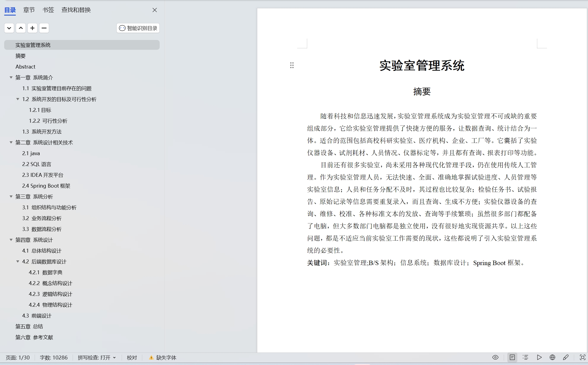Click the play reading mode icon
Viewport: 588px width, 365px height.
(539, 357)
